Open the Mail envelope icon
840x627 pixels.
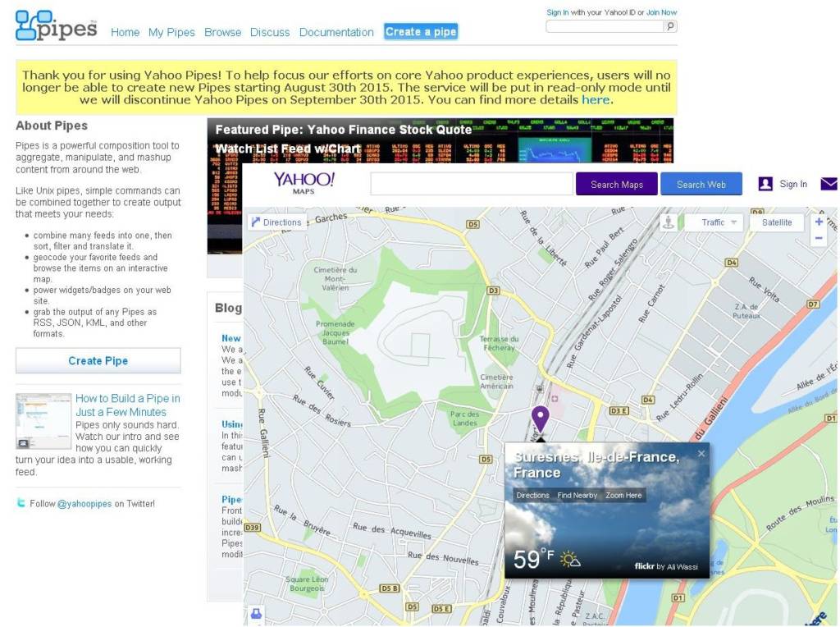tap(829, 184)
